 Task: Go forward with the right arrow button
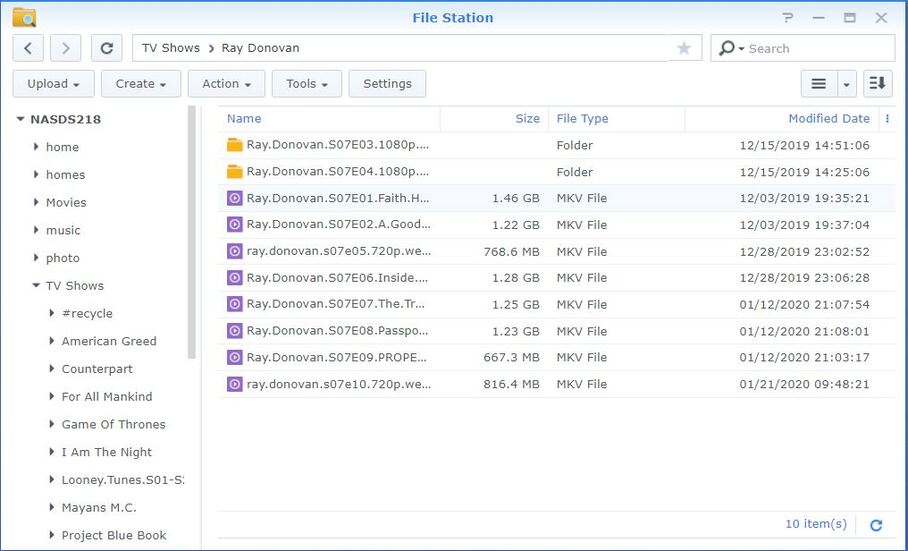click(x=65, y=48)
